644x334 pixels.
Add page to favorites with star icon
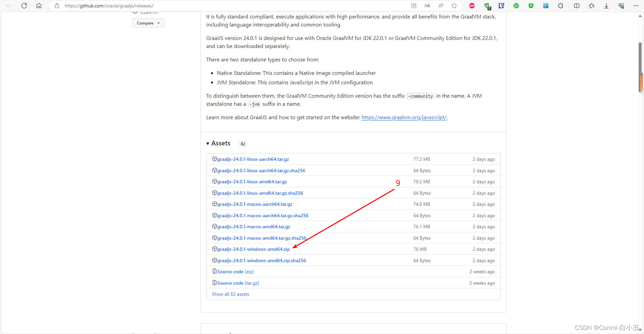pyautogui.click(x=454, y=6)
